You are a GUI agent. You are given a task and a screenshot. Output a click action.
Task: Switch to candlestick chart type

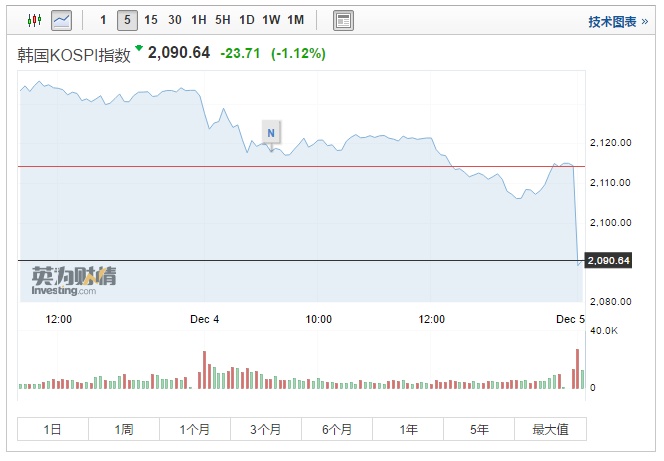[x=35, y=20]
